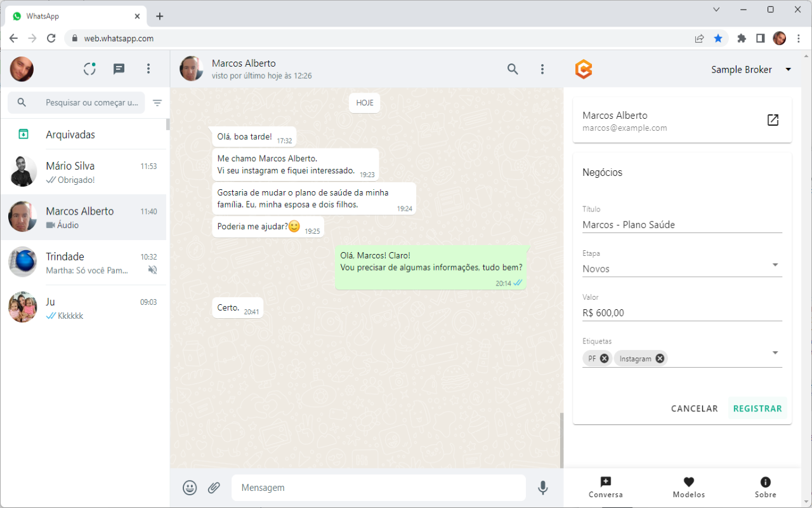Open the Ju chat
The image size is (812, 508).
(x=83, y=308)
